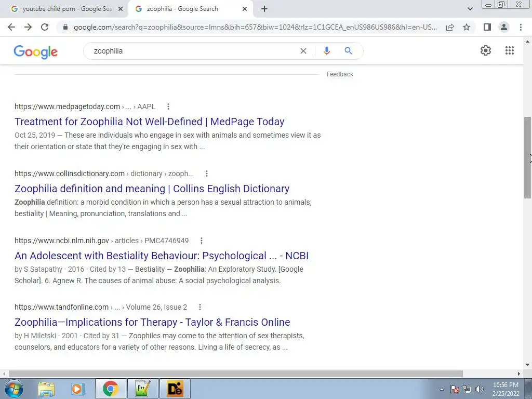The width and height of the screenshot is (532, 399).
Task: Expand the tab search chevron
Action: (x=470, y=9)
